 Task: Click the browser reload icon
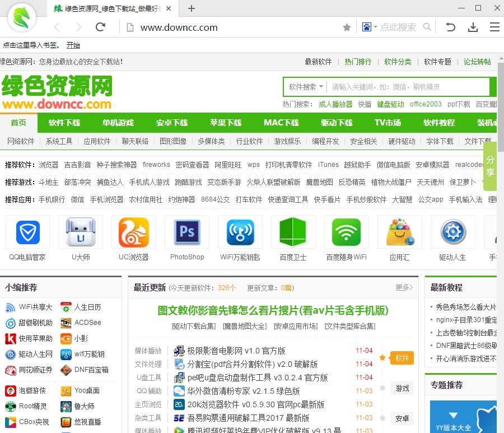101,27
